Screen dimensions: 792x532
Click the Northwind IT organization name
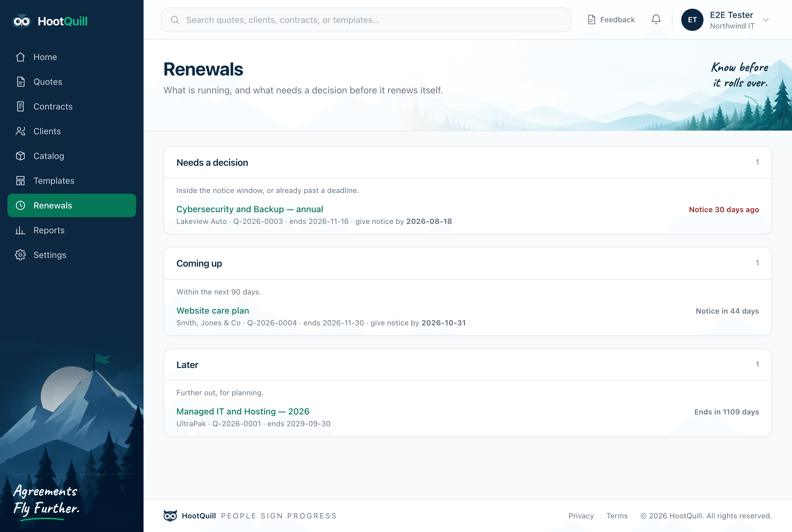coord(732,26)
